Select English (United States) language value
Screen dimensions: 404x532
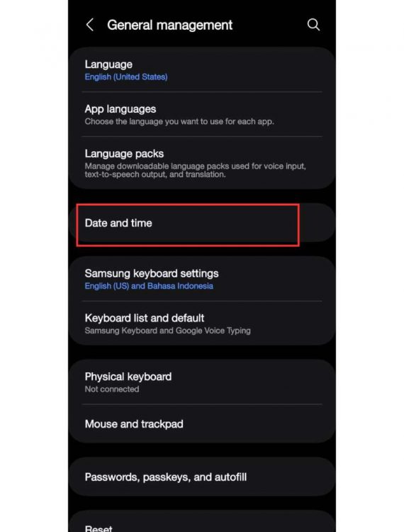coord(126,77)
